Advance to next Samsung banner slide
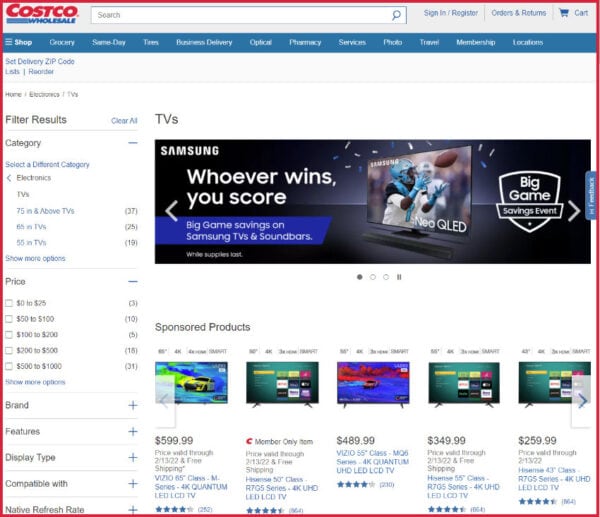This screenshot has height=517, width=600. coord(574,210)
